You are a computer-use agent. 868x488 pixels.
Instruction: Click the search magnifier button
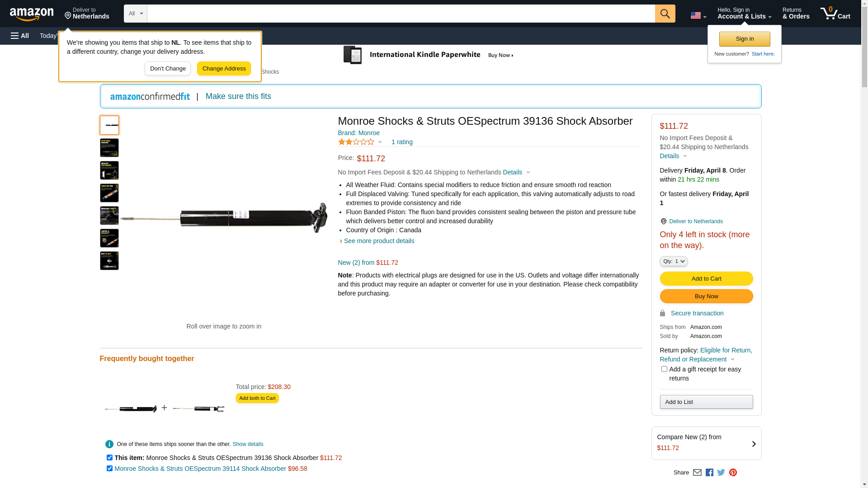pyautogui.click(x=665, y=14)
